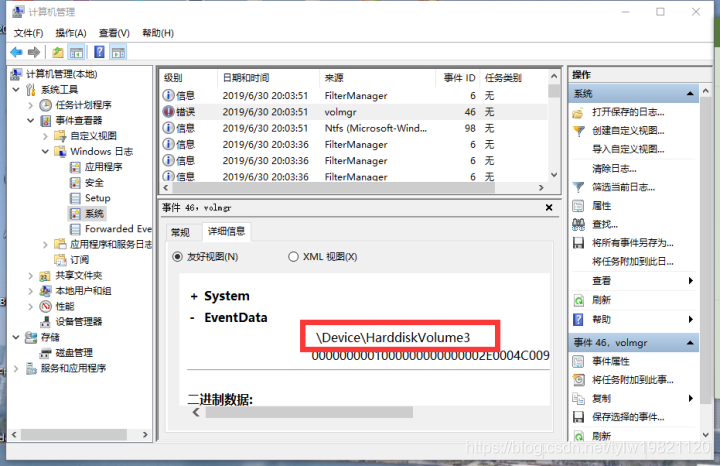720x466 pixels.
Task: Expand the 本地用户和组 node
Action: pyautogui.click(x=30, y=291)
